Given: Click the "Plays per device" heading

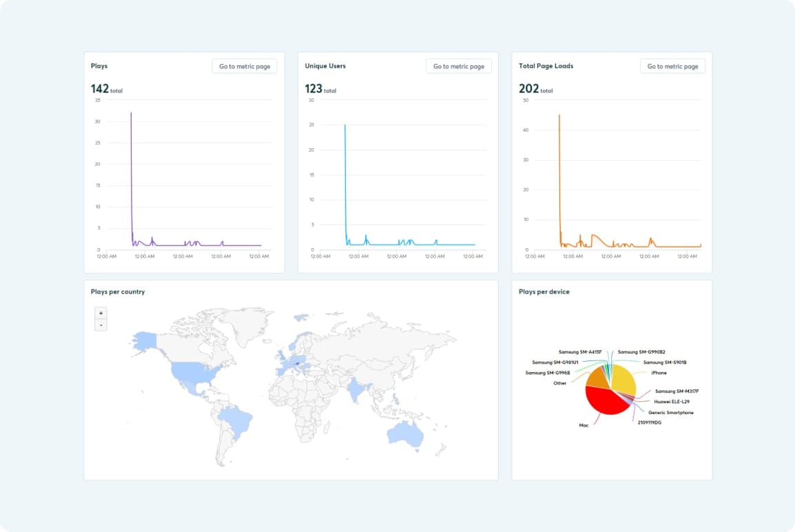Looking at the screenshot, I should pyautogui.click(x=544, y=291).
